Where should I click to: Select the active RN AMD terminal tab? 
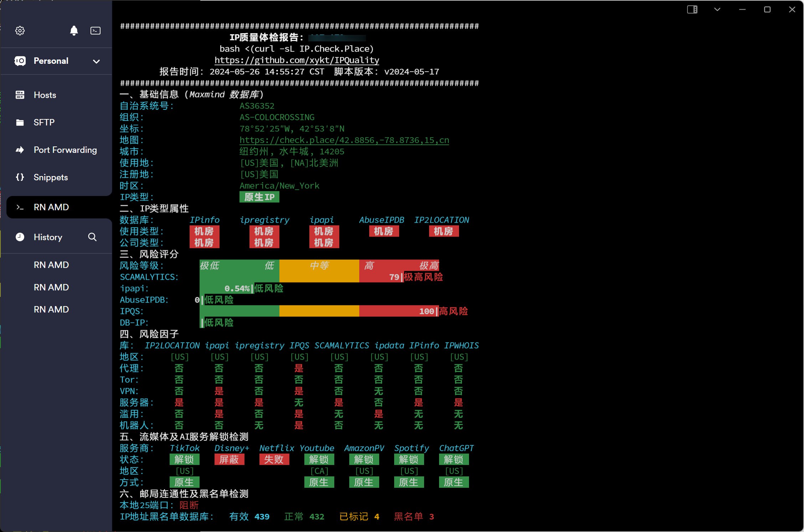59,207
